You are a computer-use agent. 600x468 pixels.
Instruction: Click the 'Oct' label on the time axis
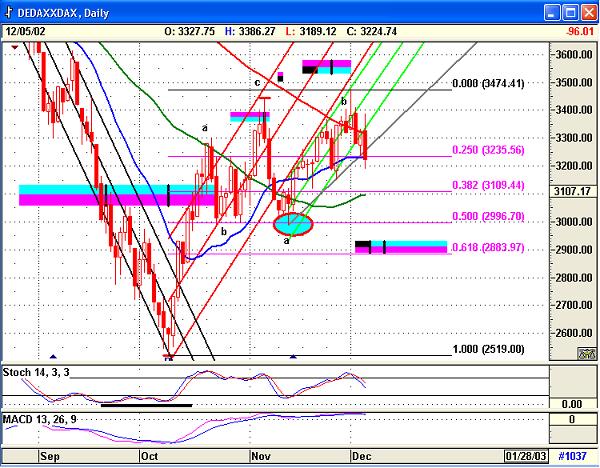click(149, 456)
